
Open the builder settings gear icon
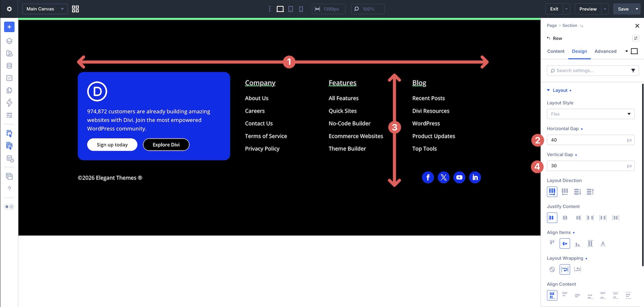[x=9, y=9]
